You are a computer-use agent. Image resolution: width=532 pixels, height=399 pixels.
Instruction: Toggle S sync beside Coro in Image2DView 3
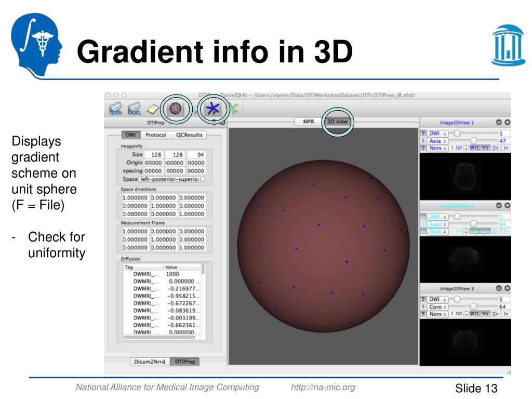pos(423,307)
